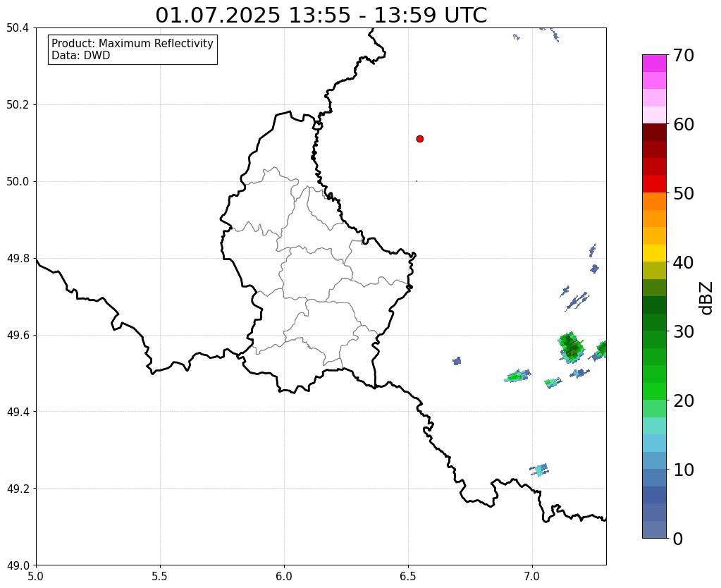Click the latitude label 49.8

point(18,259)
